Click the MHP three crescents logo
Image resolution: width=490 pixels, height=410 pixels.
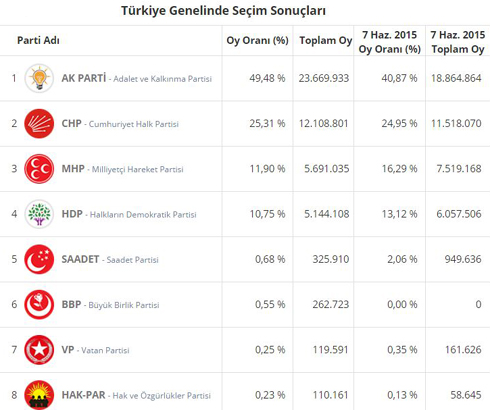39,169
